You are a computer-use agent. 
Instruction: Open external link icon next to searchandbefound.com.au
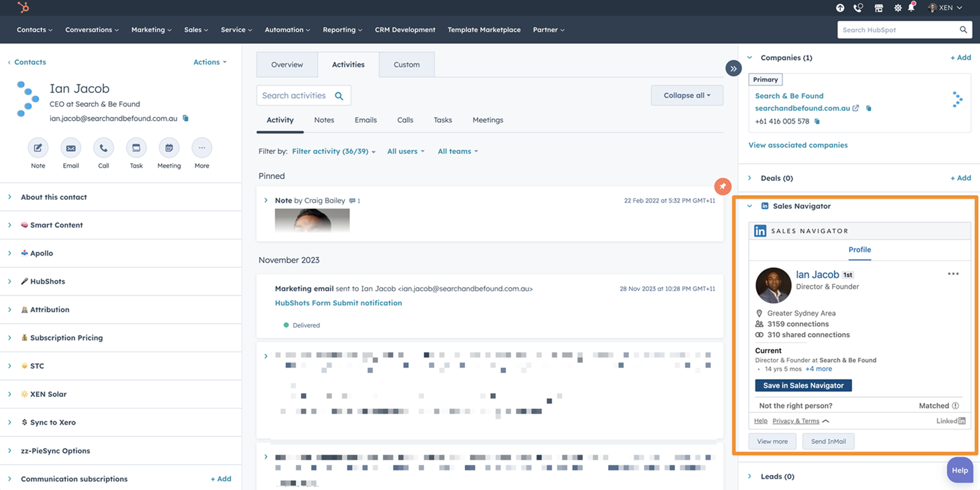[855, 108]
